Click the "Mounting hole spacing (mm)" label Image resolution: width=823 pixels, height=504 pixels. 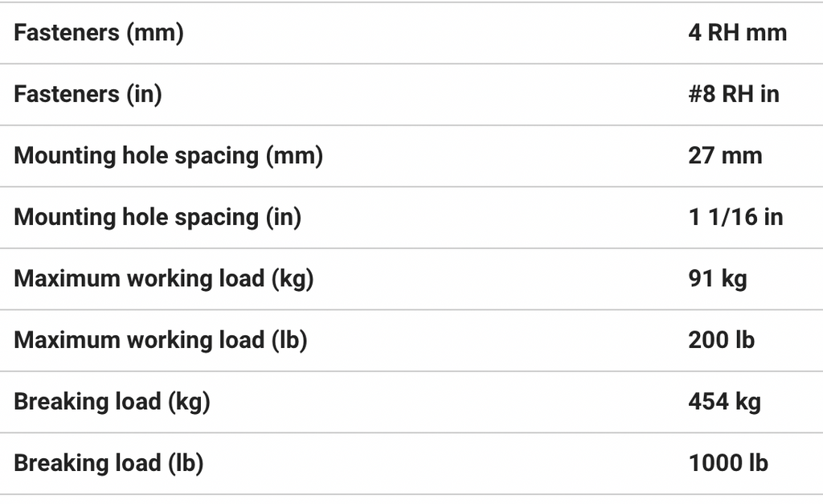[168, 155]
